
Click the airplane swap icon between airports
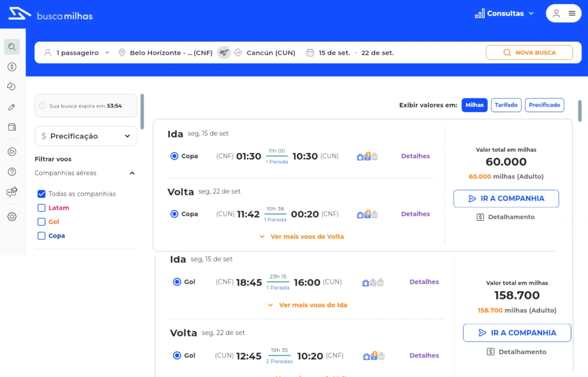[x=224, y=53]
